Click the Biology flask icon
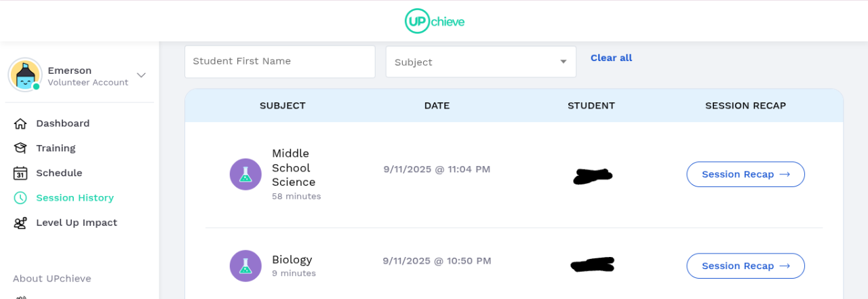 pyautogui.click(x=245, y=266)
